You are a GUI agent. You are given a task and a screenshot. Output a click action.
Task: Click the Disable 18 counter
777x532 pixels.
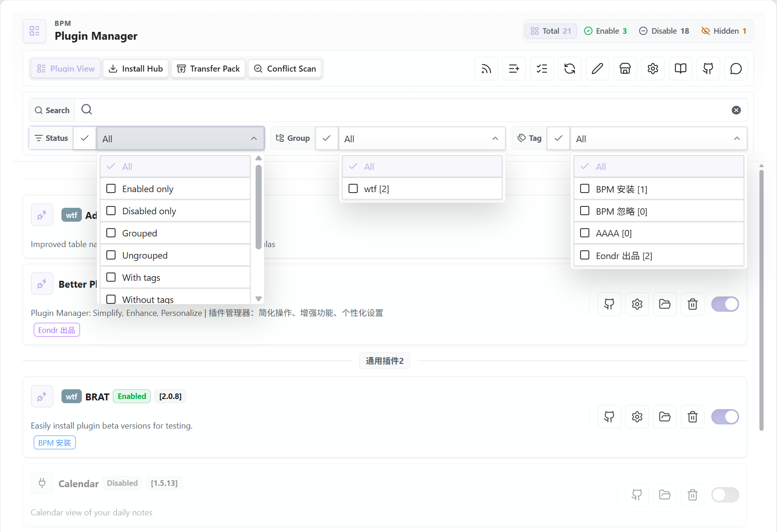[x=664, y=31]
